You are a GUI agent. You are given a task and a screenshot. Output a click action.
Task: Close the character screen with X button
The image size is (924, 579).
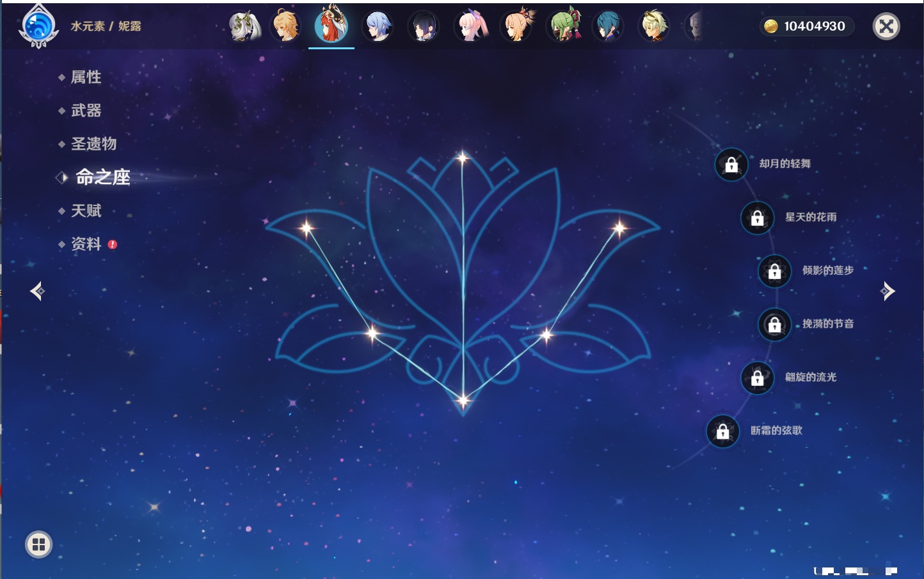click(886, 26)
